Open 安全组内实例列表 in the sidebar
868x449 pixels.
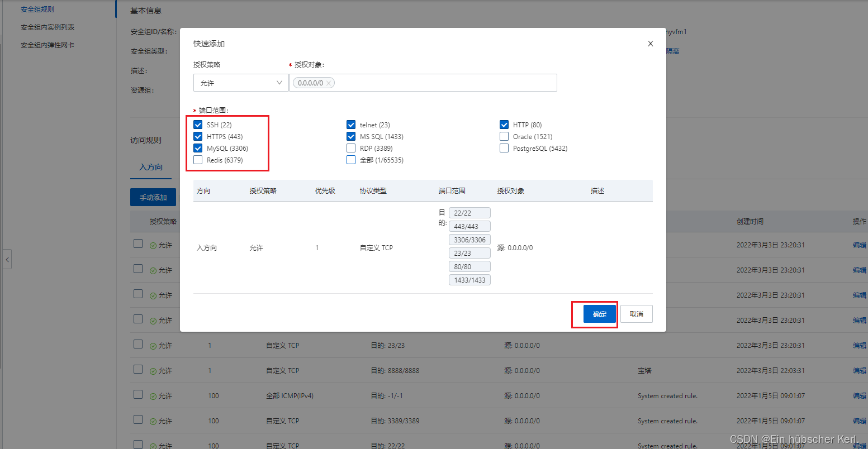[x=48, y=27]
